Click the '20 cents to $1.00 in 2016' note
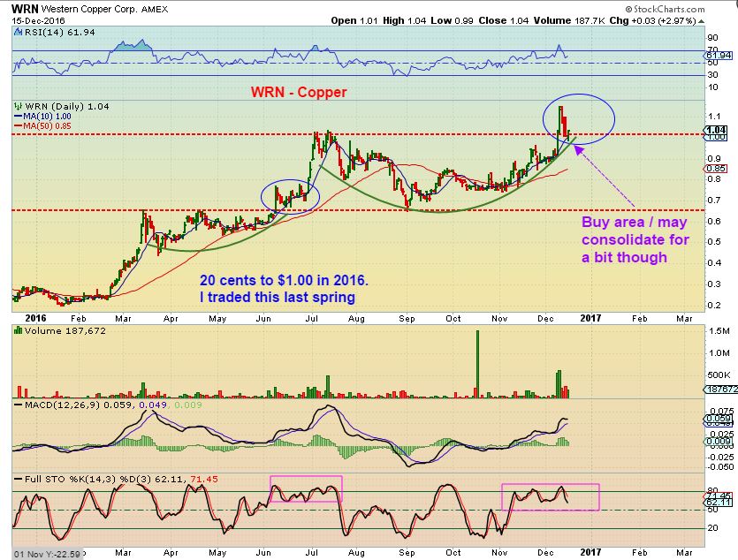The height and width of the screenshot is (560, 738). click(284, 280)
